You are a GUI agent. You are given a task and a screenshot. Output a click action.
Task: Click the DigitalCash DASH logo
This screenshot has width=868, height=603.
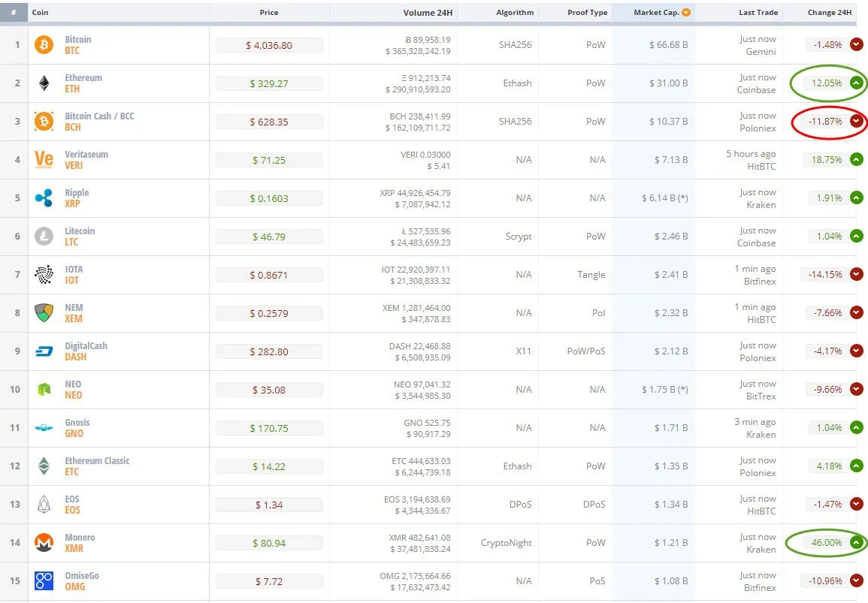point(44,351)
